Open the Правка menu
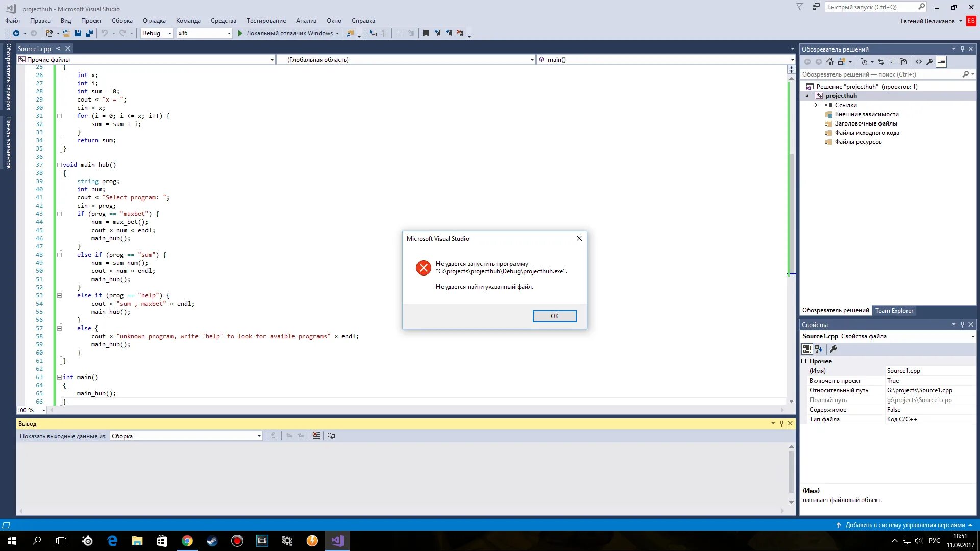 coord(40,21)
